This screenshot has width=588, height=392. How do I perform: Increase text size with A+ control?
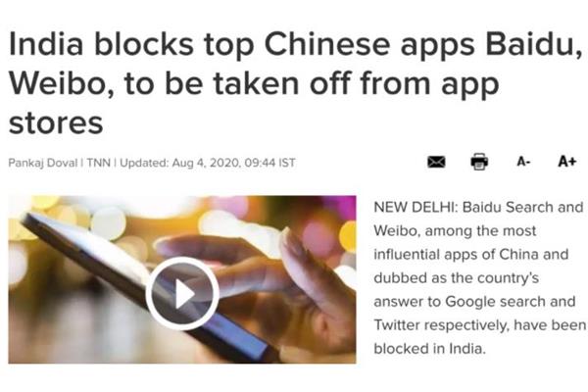point(566,162)
